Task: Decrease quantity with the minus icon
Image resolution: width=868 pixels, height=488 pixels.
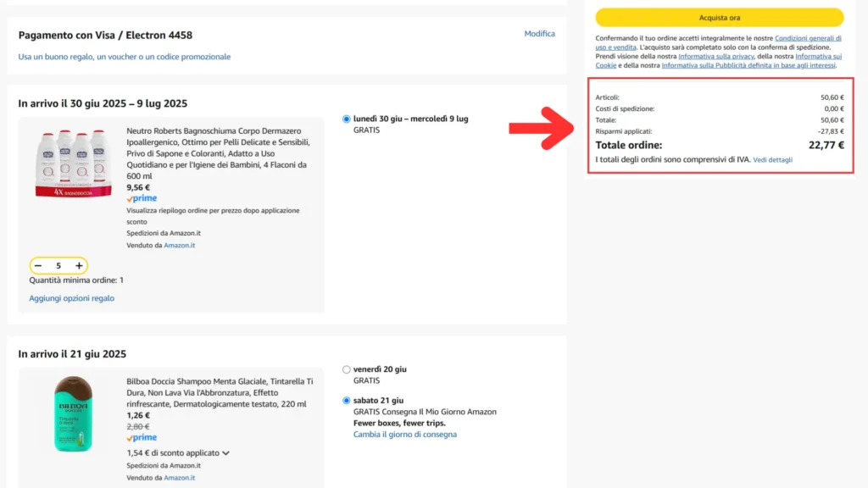Action: pos(38,265)
